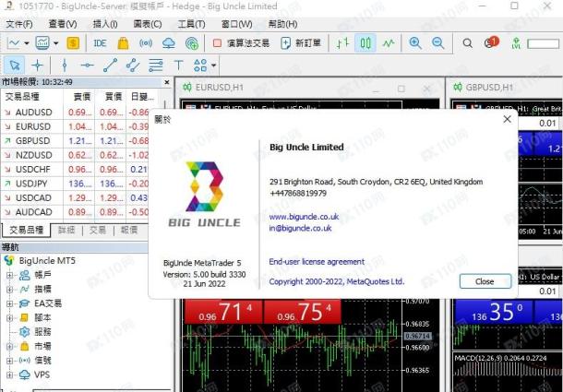Expand the EA交易 node in Navigator
Image resolution: width=563 pixels, height=392 pixels.
10,303
